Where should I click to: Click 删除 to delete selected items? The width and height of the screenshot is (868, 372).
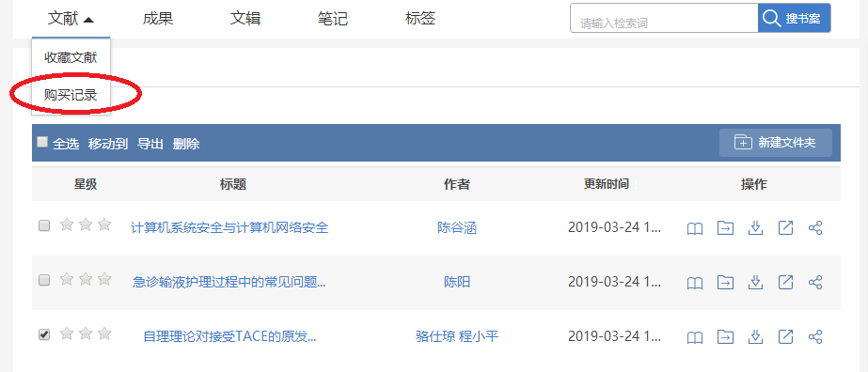click(x=186, y=145)
